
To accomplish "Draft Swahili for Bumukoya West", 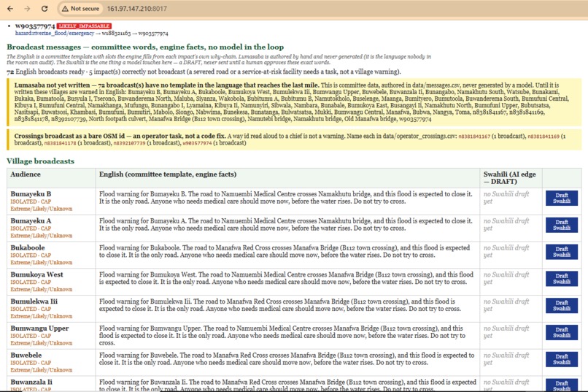I will pyautogui.click(x=562, y=279).
